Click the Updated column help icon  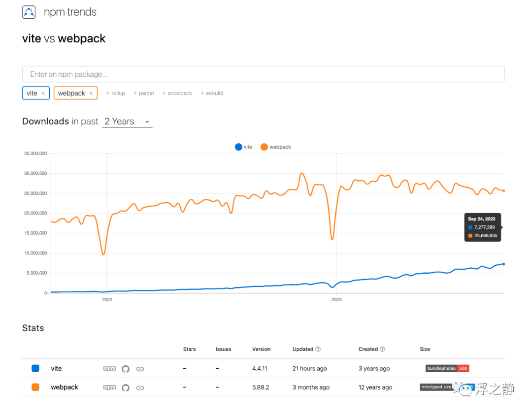coord(318,349)
